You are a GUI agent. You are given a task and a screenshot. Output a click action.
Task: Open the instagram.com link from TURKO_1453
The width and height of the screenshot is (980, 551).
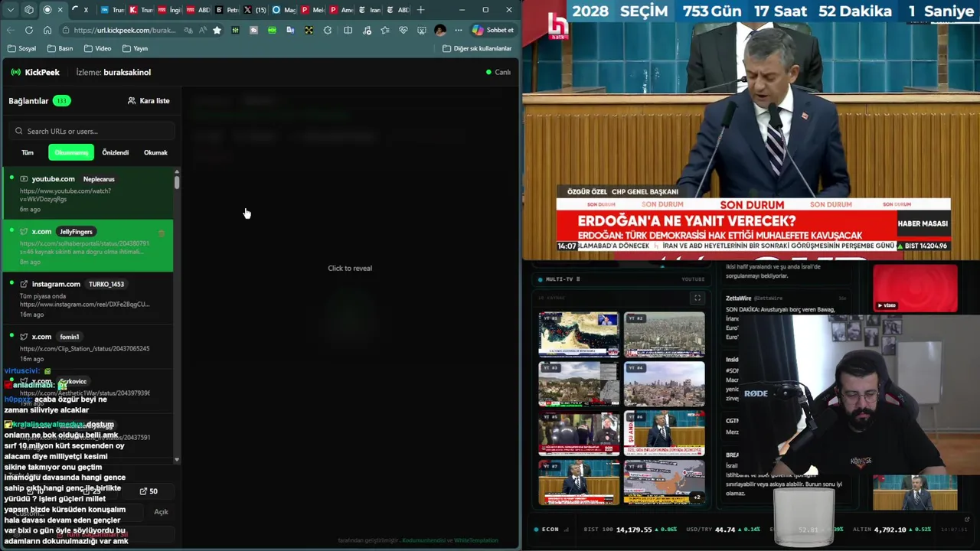tap(88, 298)
